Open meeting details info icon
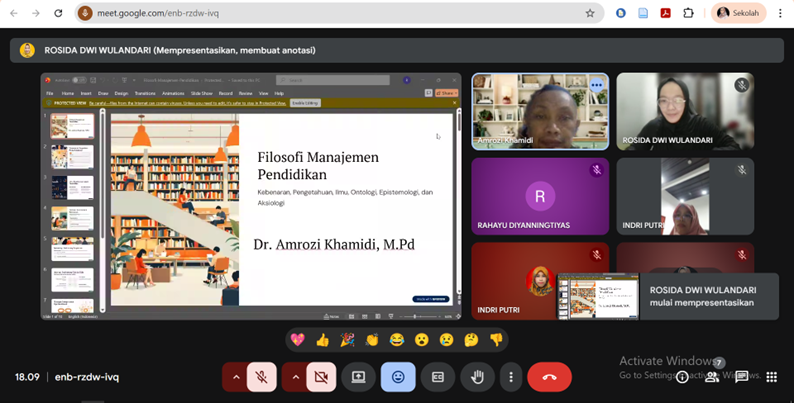The image size is (794, 403). point(682,377)
